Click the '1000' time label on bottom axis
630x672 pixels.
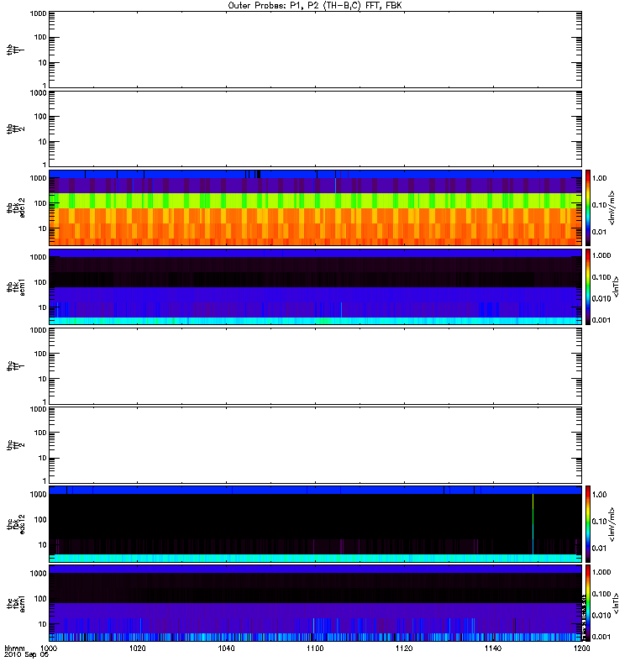tap(49, 648)
